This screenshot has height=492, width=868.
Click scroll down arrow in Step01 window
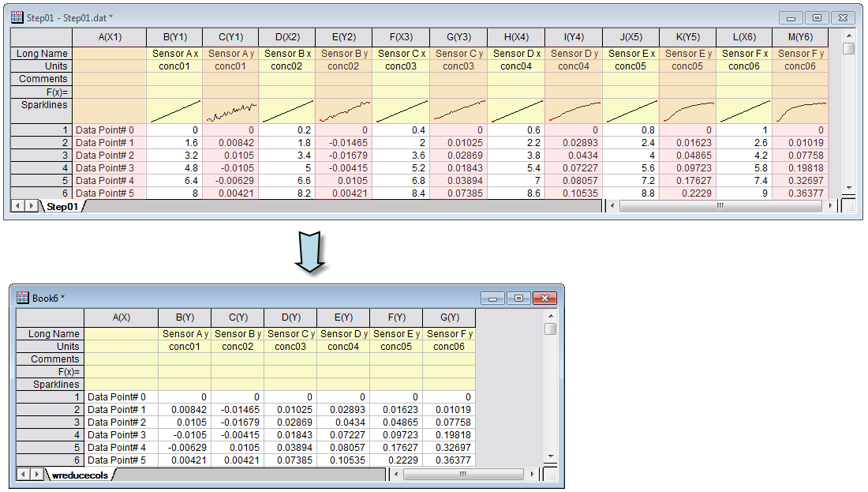coord(848,189)
